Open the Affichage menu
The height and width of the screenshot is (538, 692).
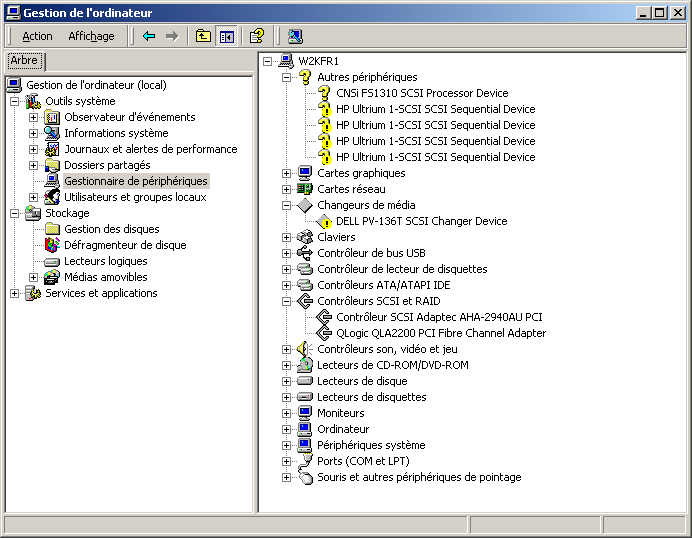point(91,36)
